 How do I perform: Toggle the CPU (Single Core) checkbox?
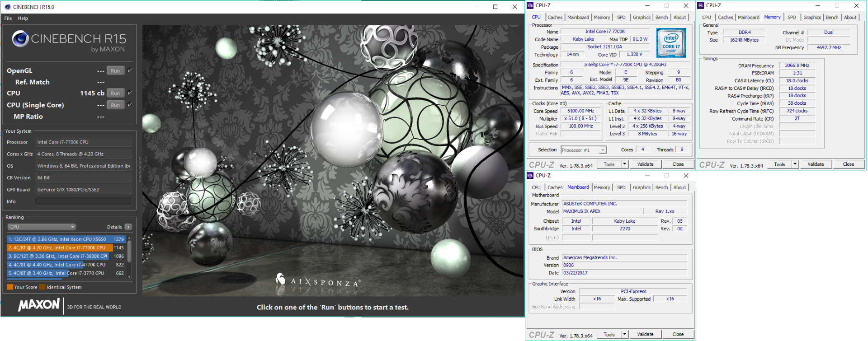[x=130, y=104]
